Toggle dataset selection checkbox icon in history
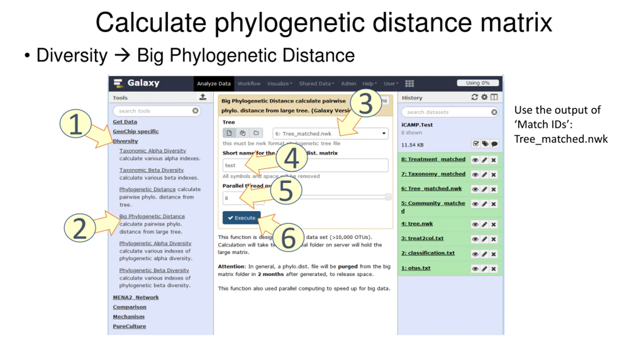The height and width of the screenshot is (362, 644). [x=475, y=144]
